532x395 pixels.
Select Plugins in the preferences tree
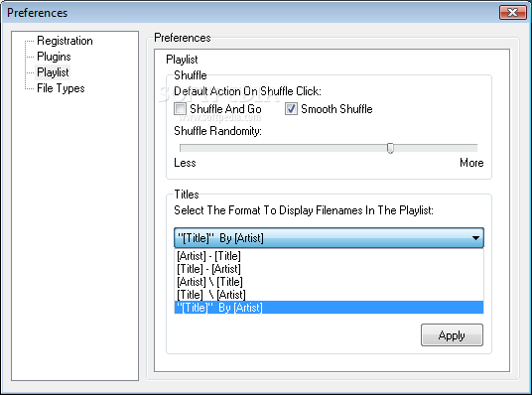54,57
